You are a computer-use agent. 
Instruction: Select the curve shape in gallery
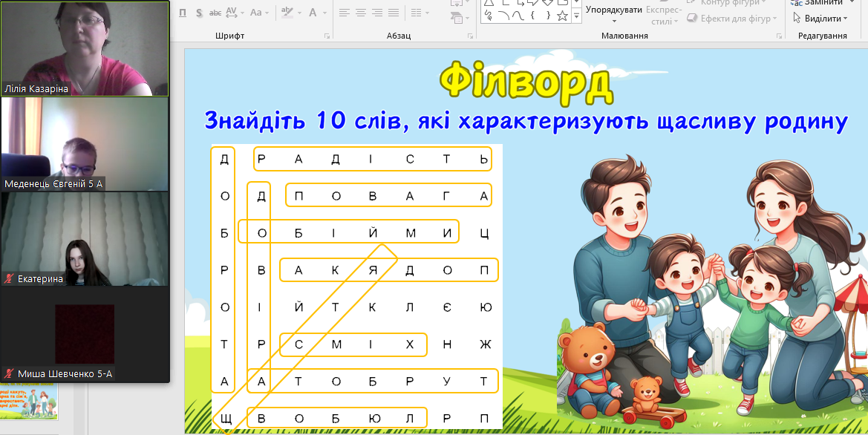coord(518,16)
